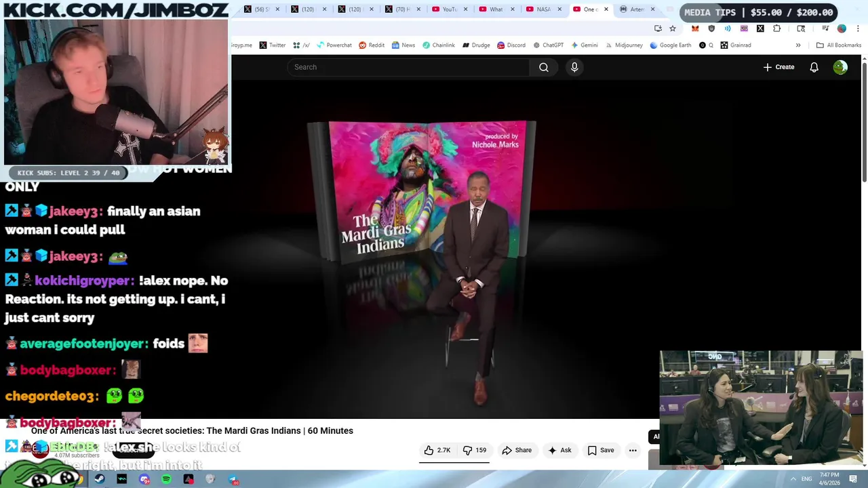Open the YouTube account avatar menu

point(840,67)
